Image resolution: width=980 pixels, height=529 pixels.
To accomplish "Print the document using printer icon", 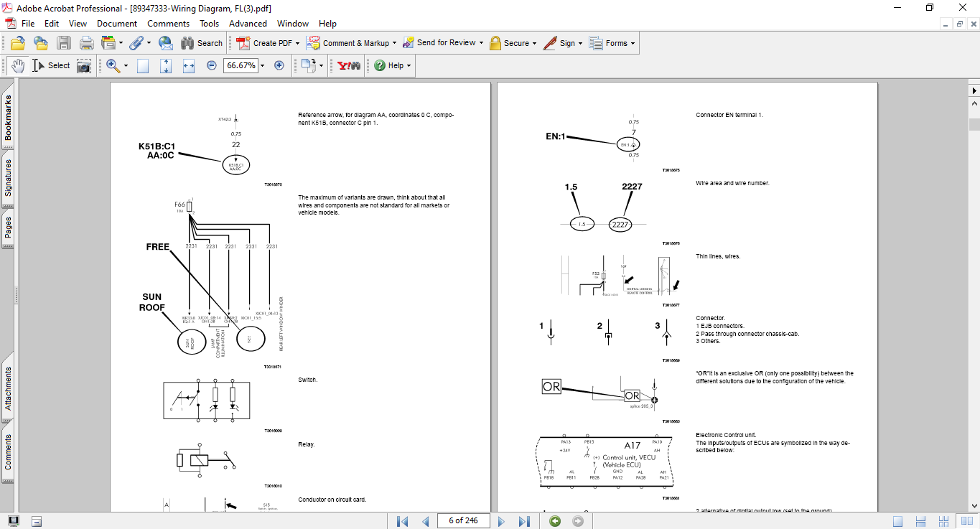I will [87, 43].
